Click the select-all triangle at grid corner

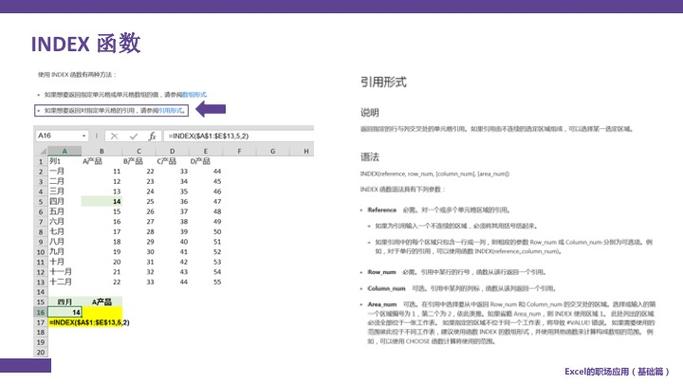[43, 151]
